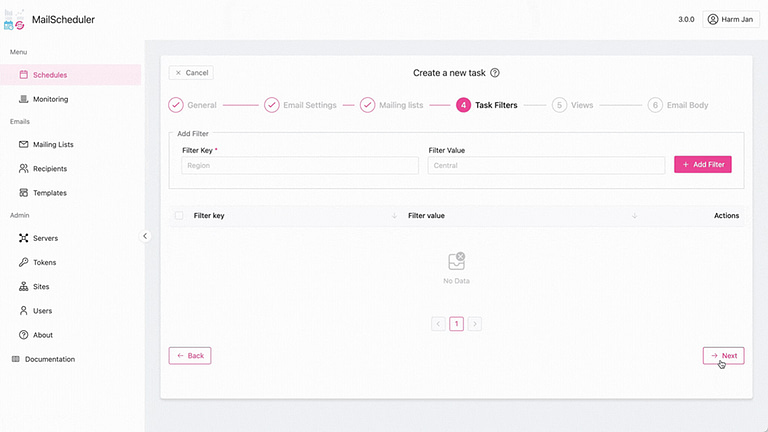Viewport: 768px width, 432px height.
Task: Click the version number 3.0.0
Action: point(686,19)
